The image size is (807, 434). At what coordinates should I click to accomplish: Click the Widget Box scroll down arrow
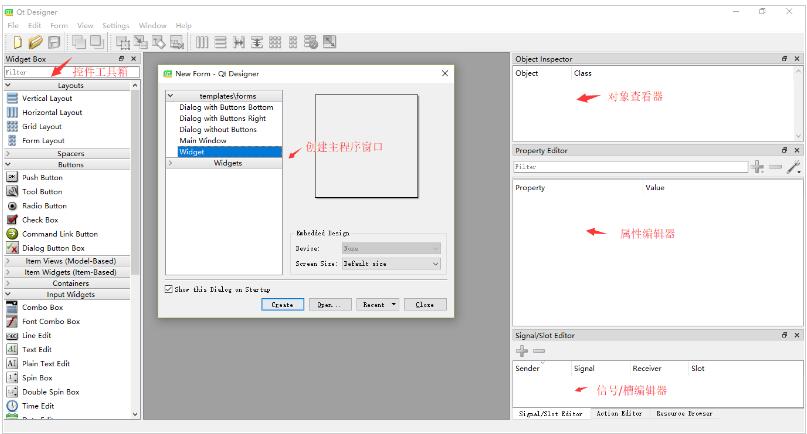coord(135,414)
